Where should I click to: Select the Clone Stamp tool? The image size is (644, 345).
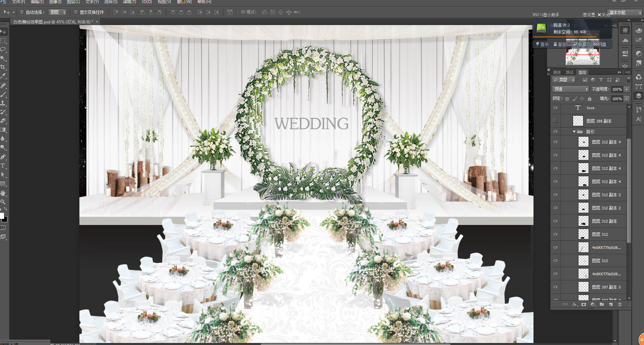click(3, 103)
